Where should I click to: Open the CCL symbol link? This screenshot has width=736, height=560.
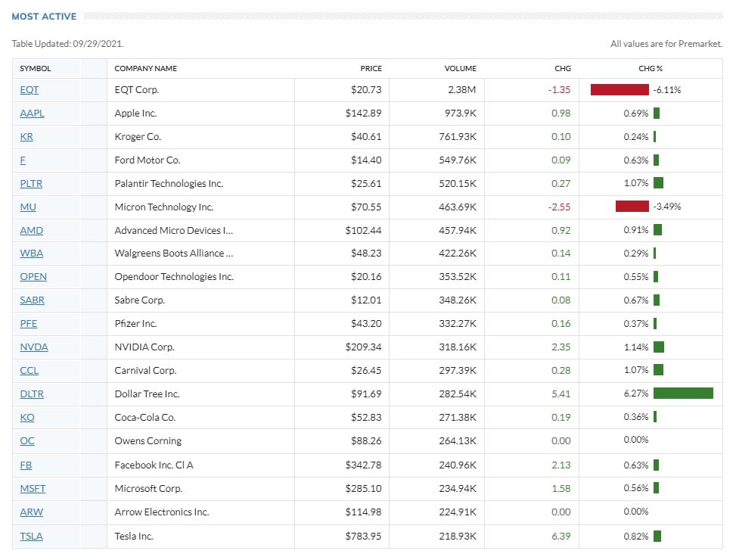click(29, 370)
